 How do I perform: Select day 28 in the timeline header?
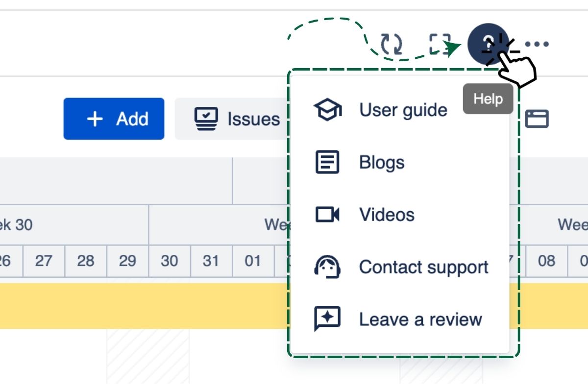(x=86, y=261)
